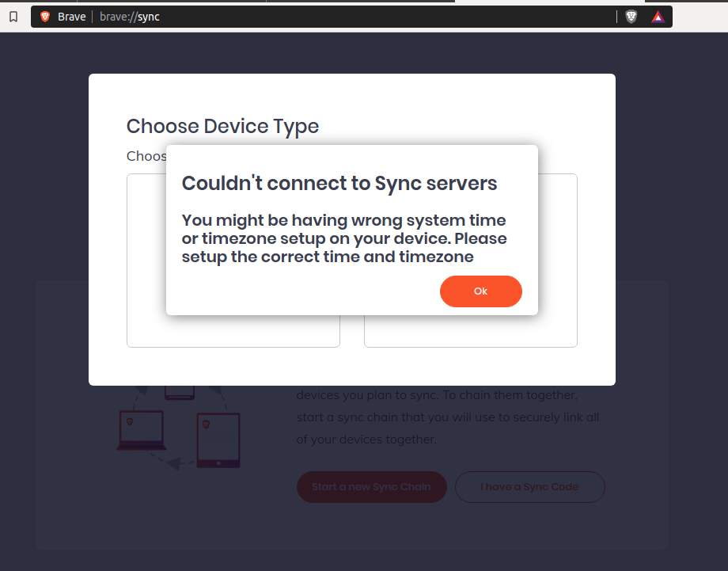Focus the brave://sync address bar
Image resolution: width=728 pixels, height=571 pixels.
pyautogui.click(x=351, y=17)
